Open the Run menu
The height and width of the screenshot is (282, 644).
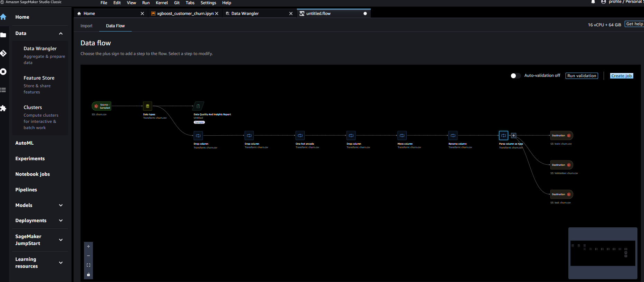coord(146,3)
